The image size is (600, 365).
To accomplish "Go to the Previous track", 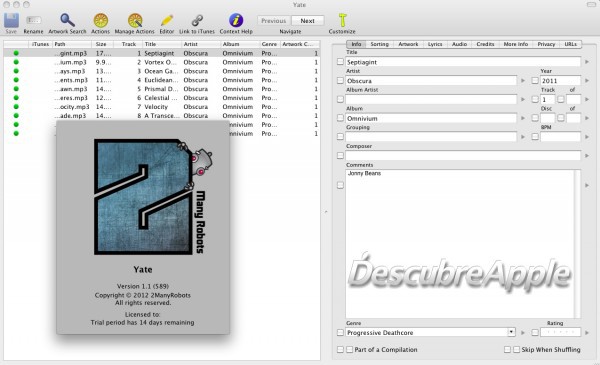I will click(x=274, y=21).
